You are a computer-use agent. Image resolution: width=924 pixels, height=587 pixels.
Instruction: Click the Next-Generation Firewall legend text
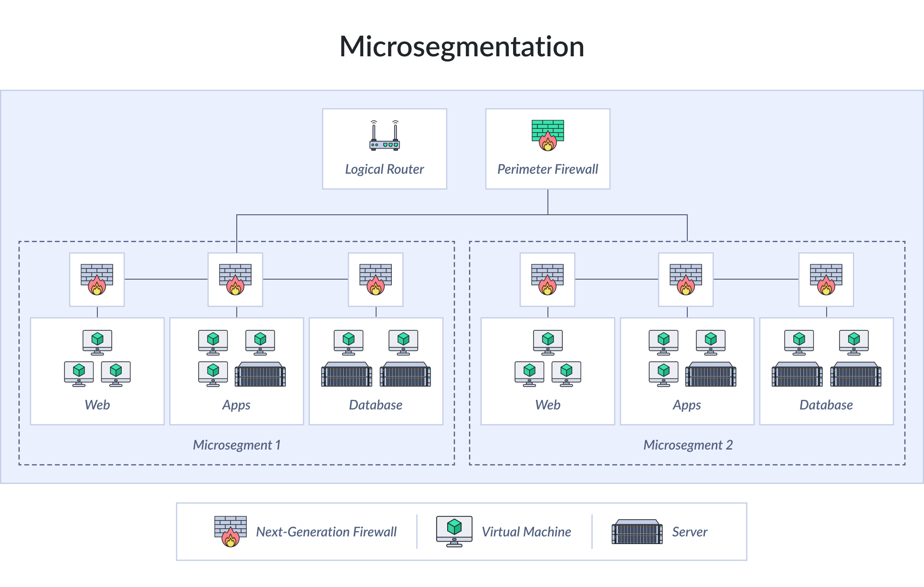[326, 532]
